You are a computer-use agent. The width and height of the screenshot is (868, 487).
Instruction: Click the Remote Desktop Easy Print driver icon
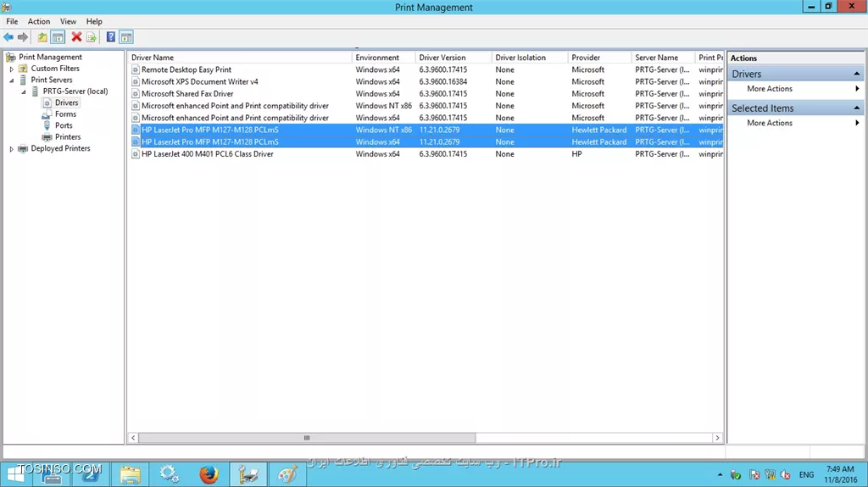coord(135,69)
